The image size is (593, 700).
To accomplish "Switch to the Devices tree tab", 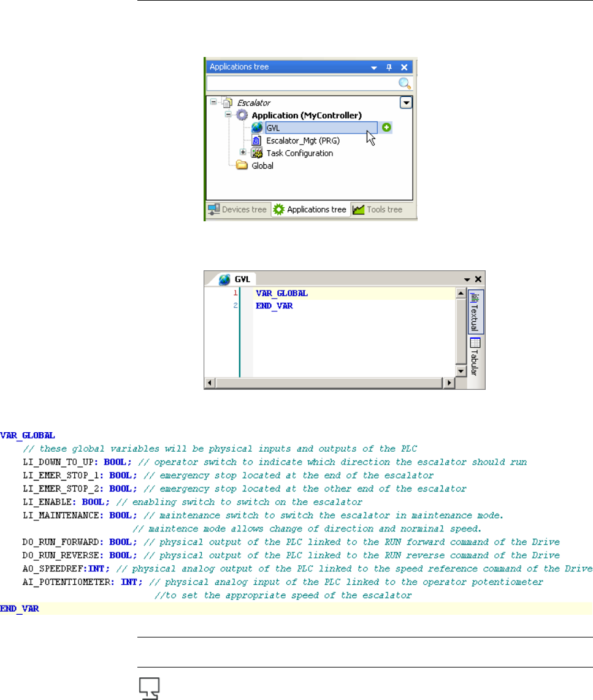I will 238,210.
